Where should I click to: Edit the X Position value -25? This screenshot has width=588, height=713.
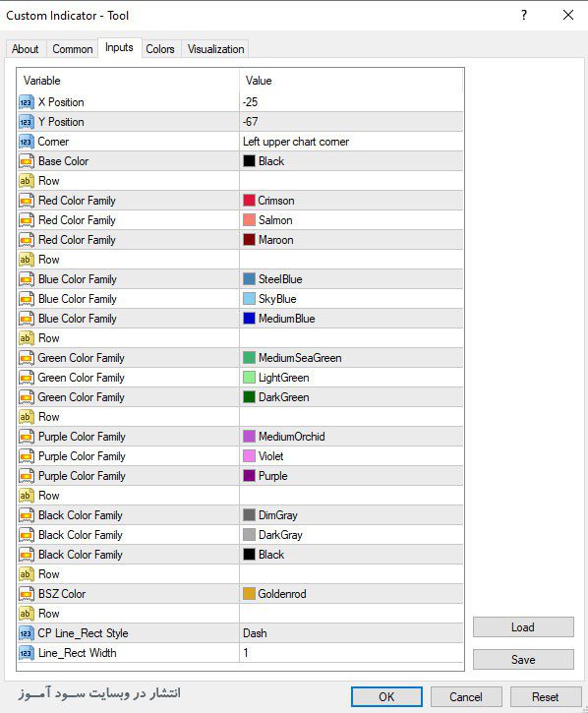[351, 102]
